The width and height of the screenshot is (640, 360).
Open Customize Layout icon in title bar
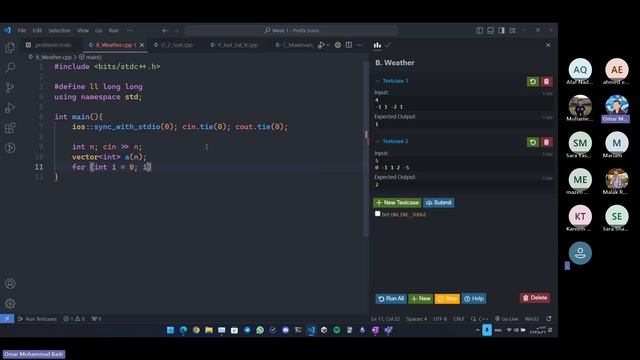(x=512, y=31)
